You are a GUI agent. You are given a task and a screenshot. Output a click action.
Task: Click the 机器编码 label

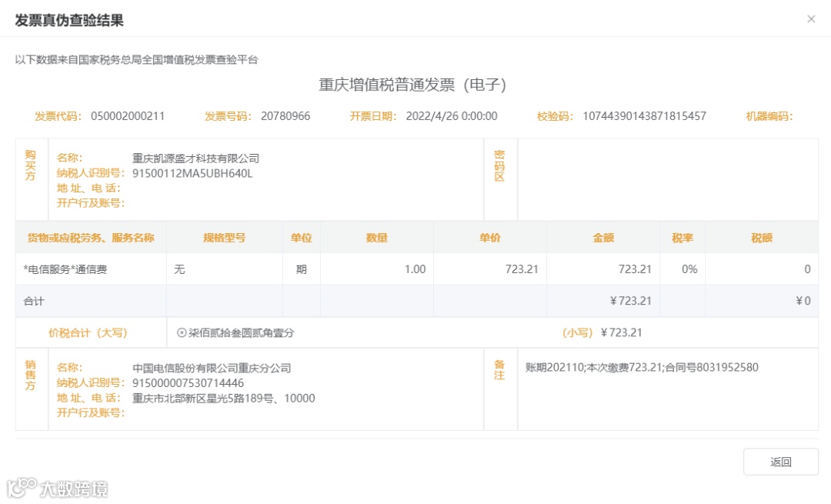[769, 116]
